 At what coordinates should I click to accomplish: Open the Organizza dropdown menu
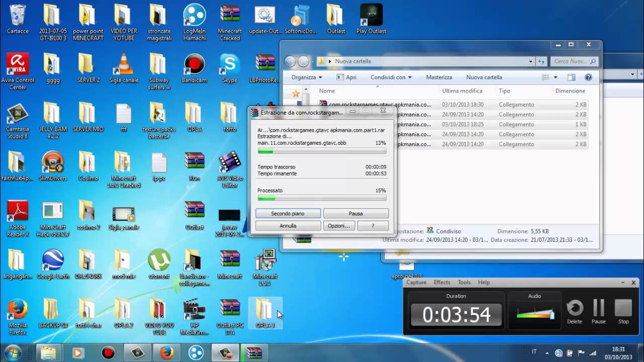[x=306, y=77]
